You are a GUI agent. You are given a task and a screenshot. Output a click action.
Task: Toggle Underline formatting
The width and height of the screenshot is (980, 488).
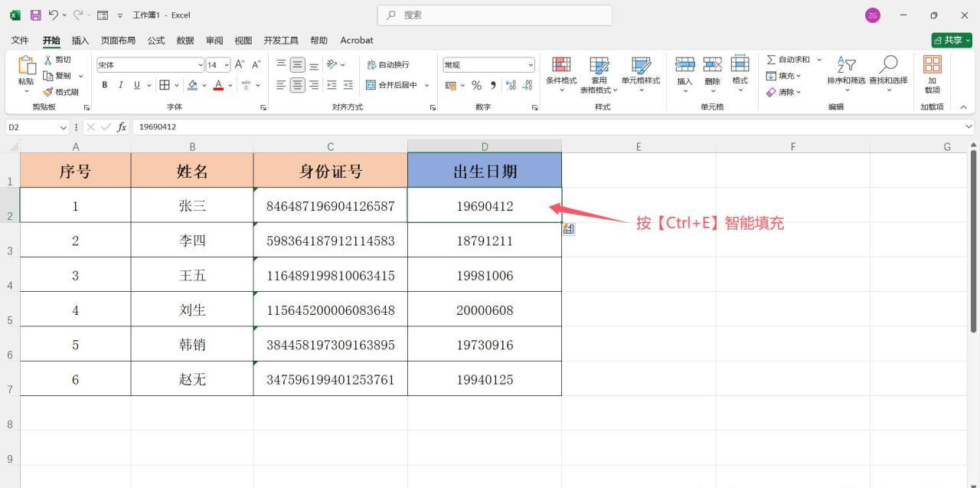tap(137, 85)
